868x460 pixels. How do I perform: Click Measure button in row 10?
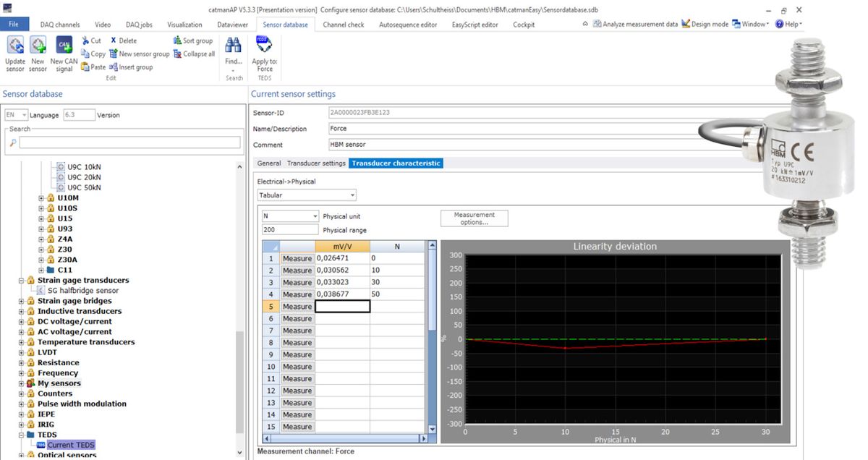tap(297, 367)
